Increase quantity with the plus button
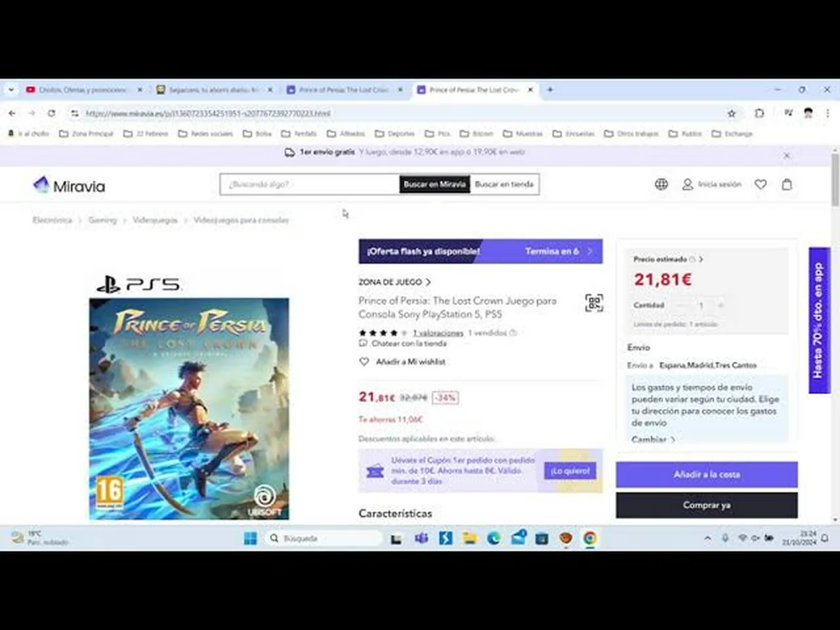The image size is (840, 630). click(721, 305)
